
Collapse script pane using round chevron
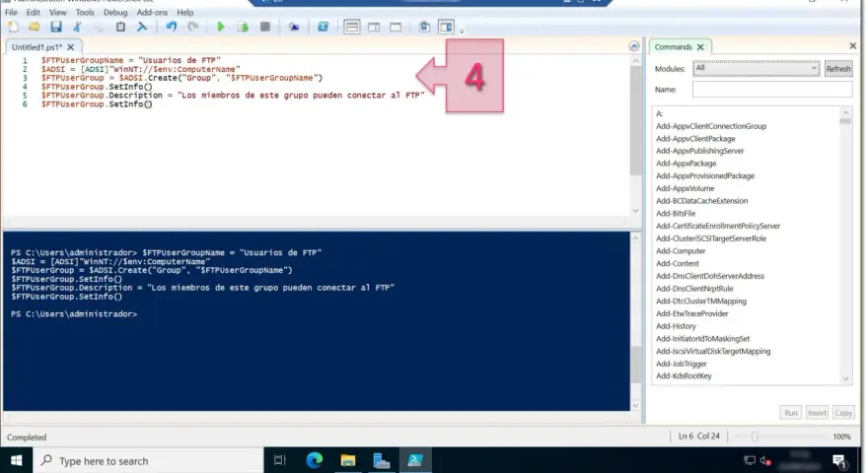(x=634, y=46)
